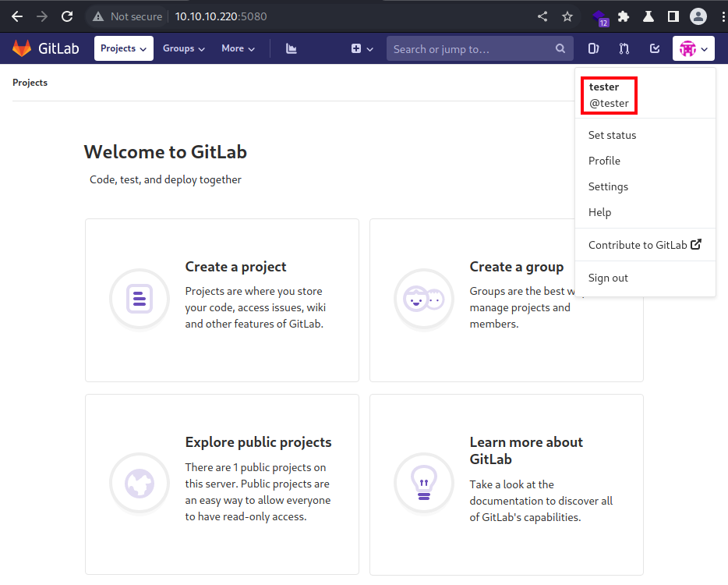Click the flask labs icon in toolbar
Viewport: 728px width, 585px height.
[x=648, y=16]
